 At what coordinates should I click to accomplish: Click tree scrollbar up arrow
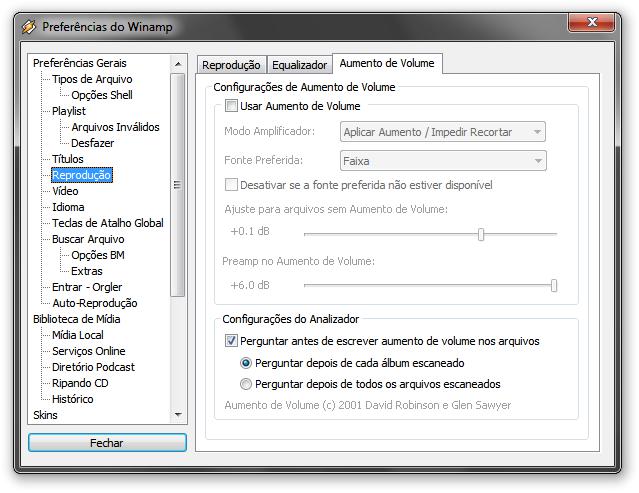[178, 64]
